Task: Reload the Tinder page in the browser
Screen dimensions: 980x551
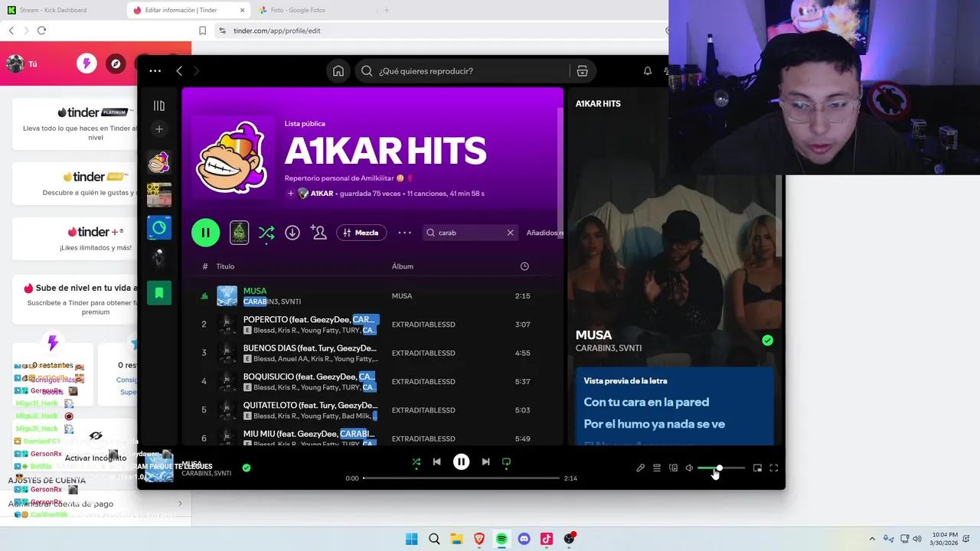Action: (41, 31)
